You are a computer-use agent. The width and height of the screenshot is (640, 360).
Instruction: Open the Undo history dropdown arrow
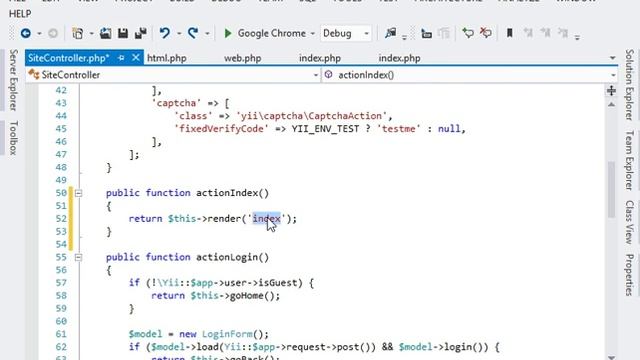click(x=179, y=33)
